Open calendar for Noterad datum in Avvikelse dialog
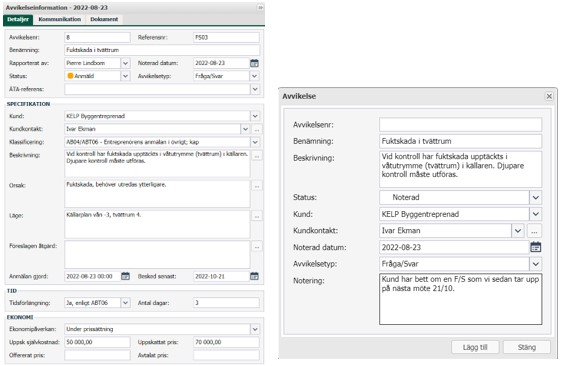Screen dimensions: 562x366 (x=535, y=247)
